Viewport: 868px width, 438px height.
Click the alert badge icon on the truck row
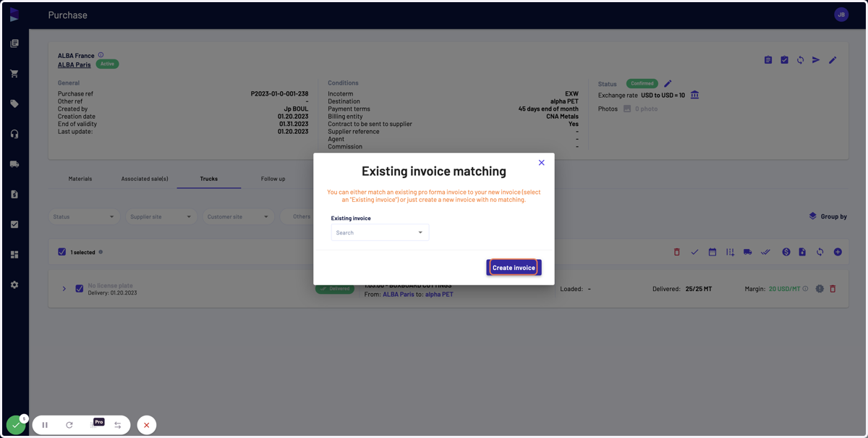tap(820, 289)
